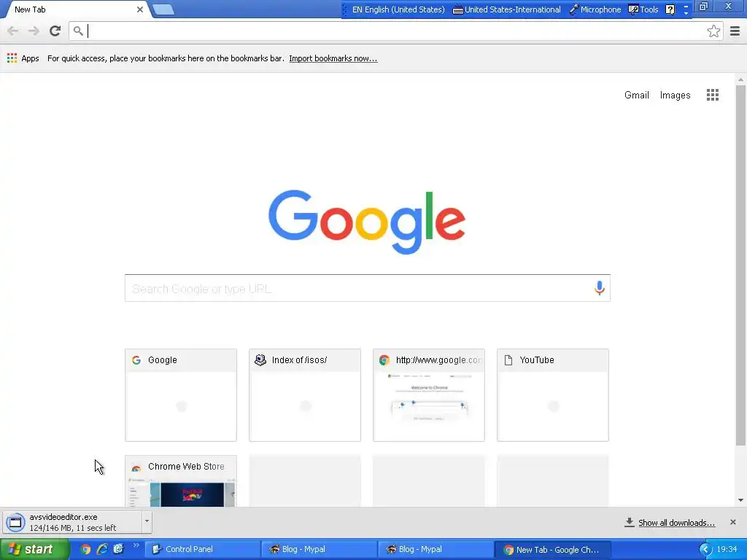Click the third quick launch icon
Image resolution: width=747 pixels, height=560 pixels.
coord(118,549)
